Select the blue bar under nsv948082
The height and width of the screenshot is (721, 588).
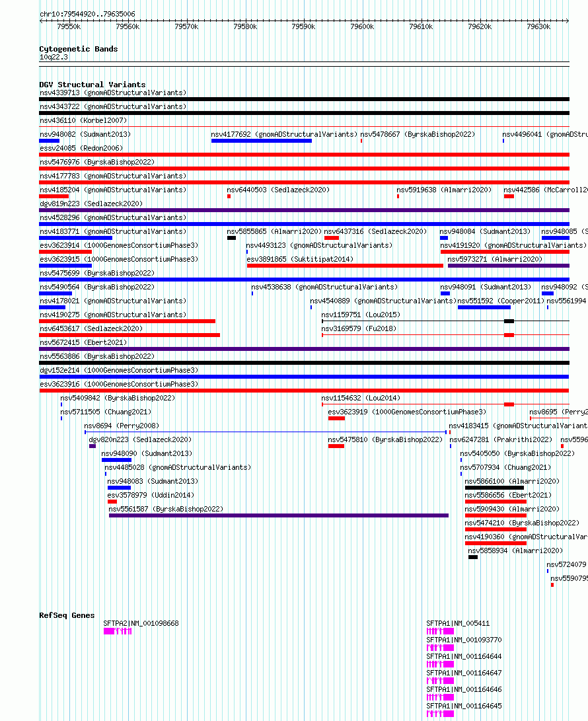click(49, 141)
